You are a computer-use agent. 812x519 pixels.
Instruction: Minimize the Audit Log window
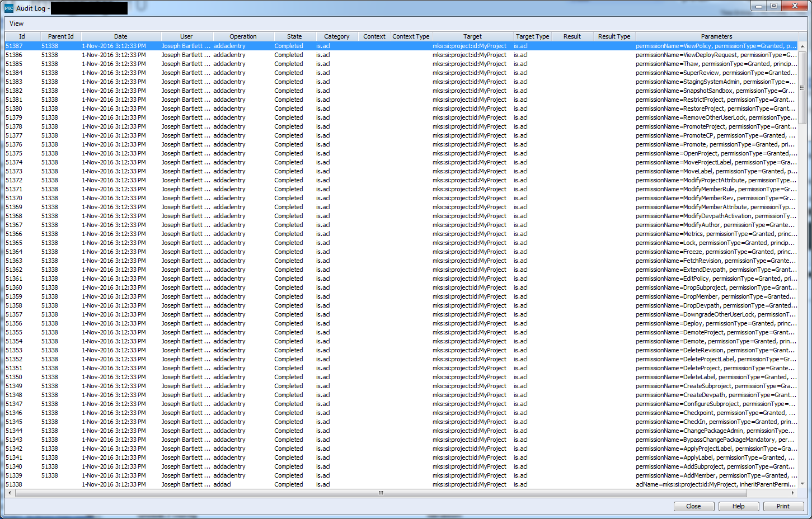pyautogui.click(x=759, y=6)
